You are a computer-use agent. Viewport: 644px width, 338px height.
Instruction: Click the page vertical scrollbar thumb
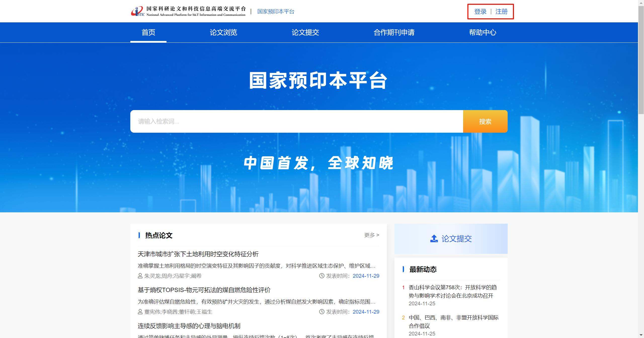[641, 60]
